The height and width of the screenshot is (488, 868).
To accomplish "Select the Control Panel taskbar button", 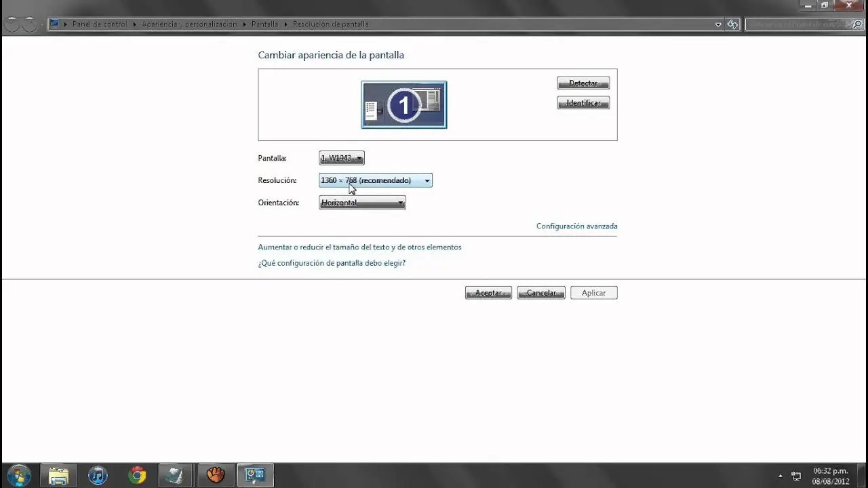I will pyautogui.click(x=255, y=475).
